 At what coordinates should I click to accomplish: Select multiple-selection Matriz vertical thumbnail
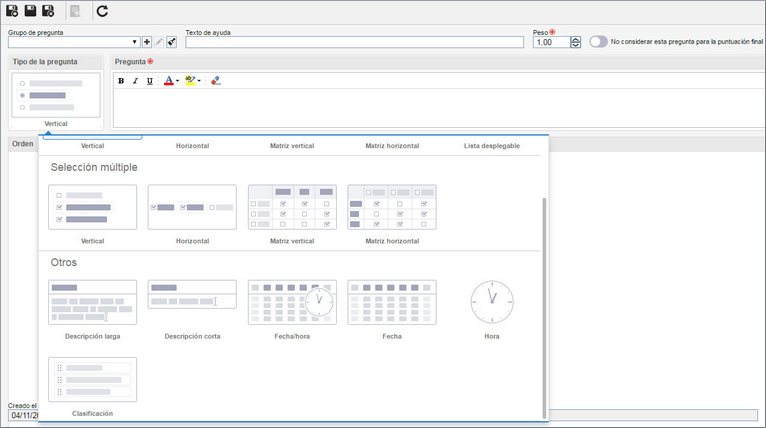pos(292,207)
